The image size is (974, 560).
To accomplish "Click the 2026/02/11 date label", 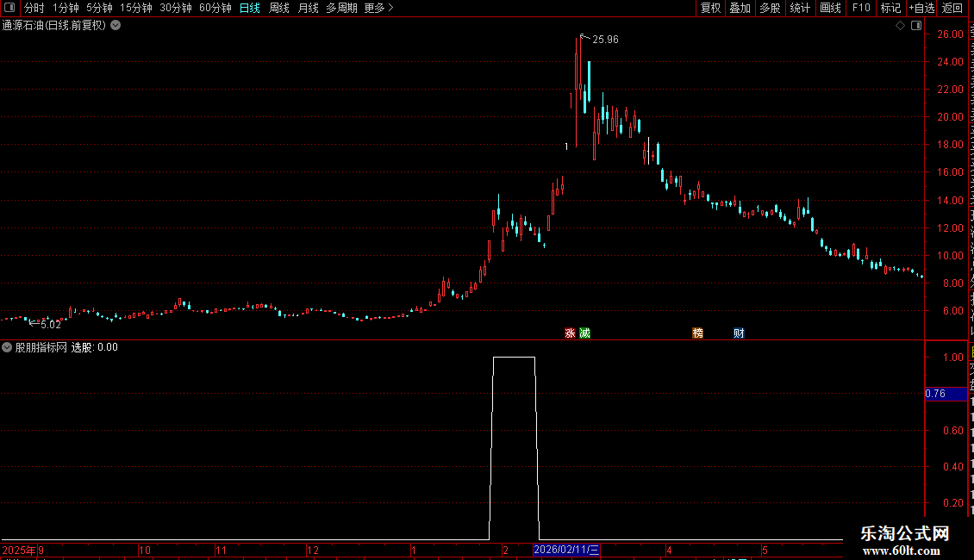I will click(x=566, y=550).
